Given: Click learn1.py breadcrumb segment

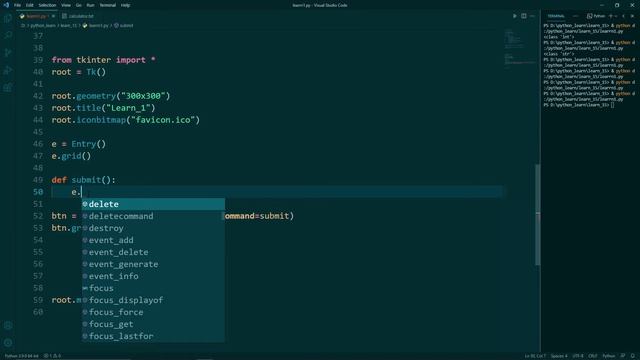Looking at the screenshot, I should click(99, 25).
